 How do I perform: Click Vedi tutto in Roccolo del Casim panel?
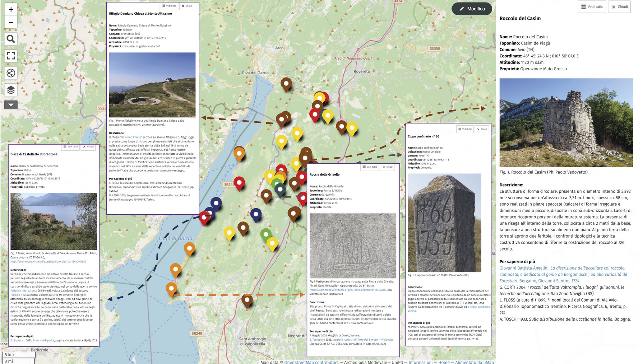[592, 7]
